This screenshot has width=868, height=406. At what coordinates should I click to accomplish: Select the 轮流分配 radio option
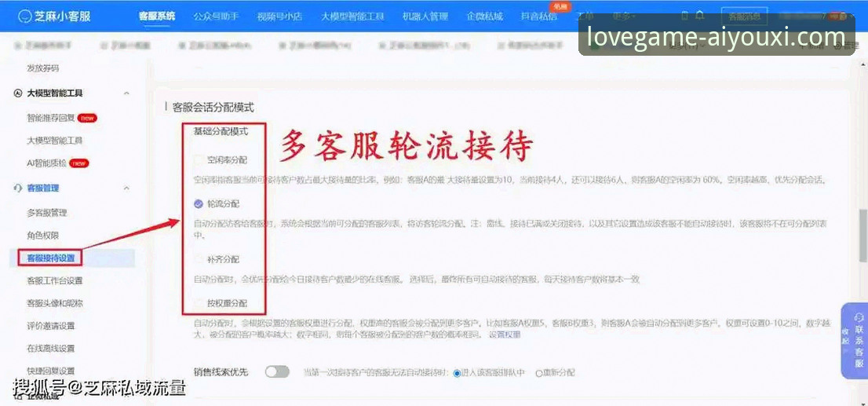coord(199,204)
